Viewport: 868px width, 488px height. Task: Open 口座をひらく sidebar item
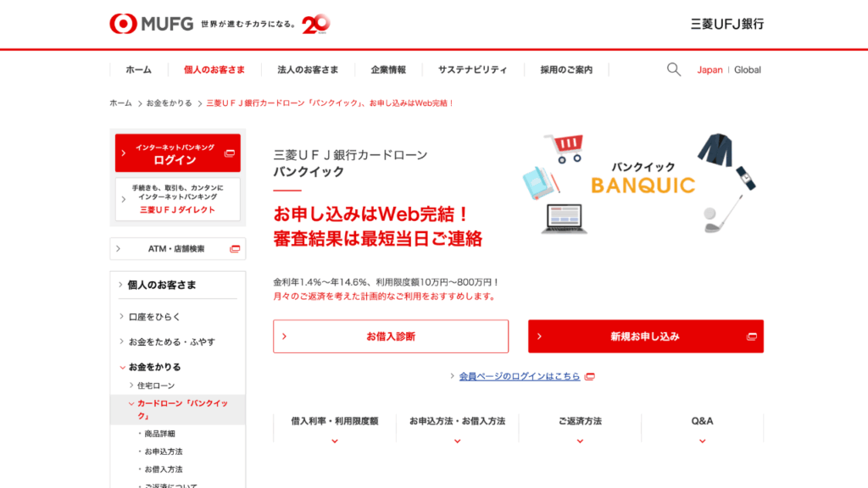[x=154, y=317]
